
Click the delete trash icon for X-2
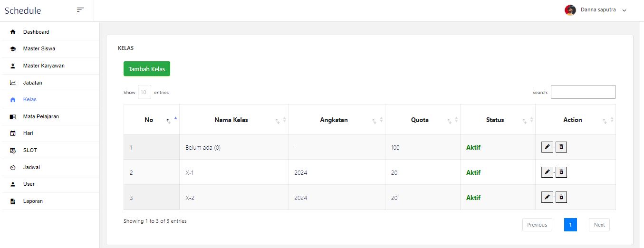[x=561, y=197]
